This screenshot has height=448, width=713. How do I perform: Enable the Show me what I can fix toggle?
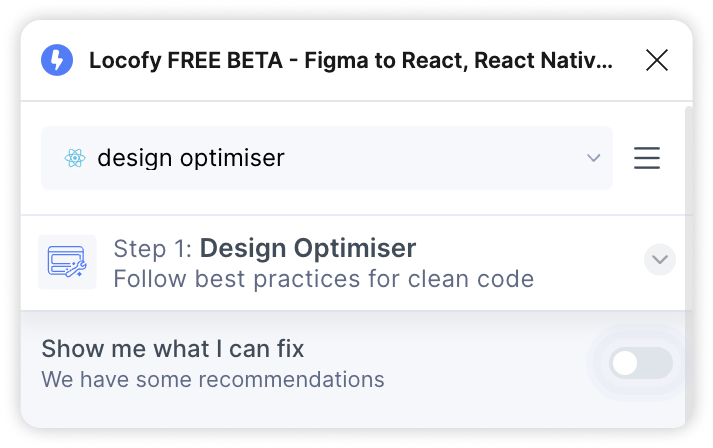coord(641,363)
